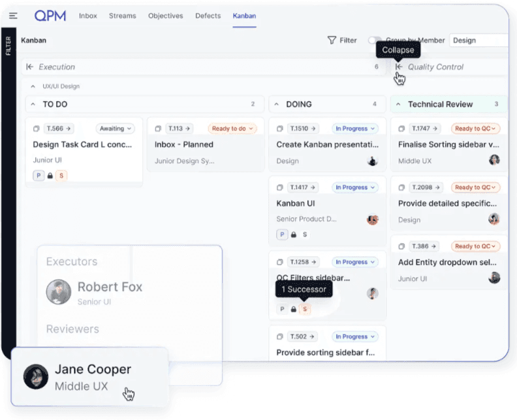Open task ID T.1417 link
517x420 pixels.
coord(302,187)
